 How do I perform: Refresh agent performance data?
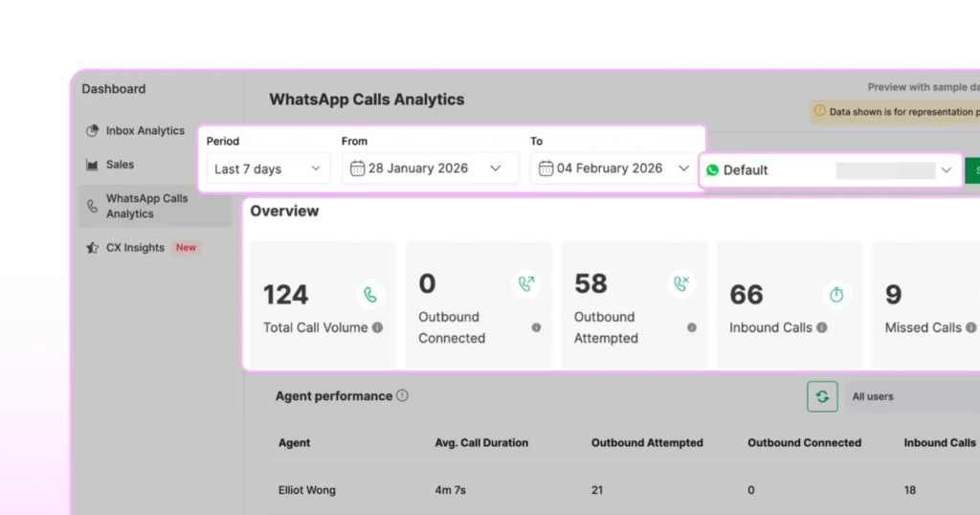pyautogui.click(x=822, y=396)
